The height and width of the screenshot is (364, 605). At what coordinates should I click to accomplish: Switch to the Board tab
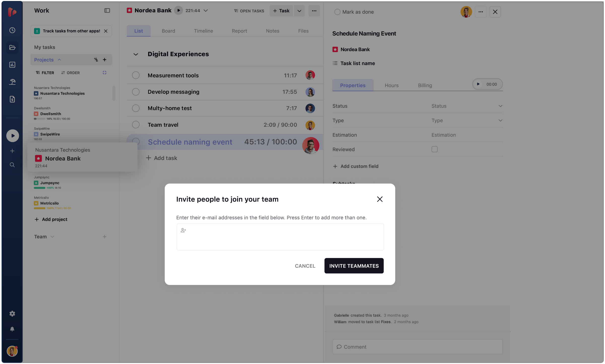point(168,31)
